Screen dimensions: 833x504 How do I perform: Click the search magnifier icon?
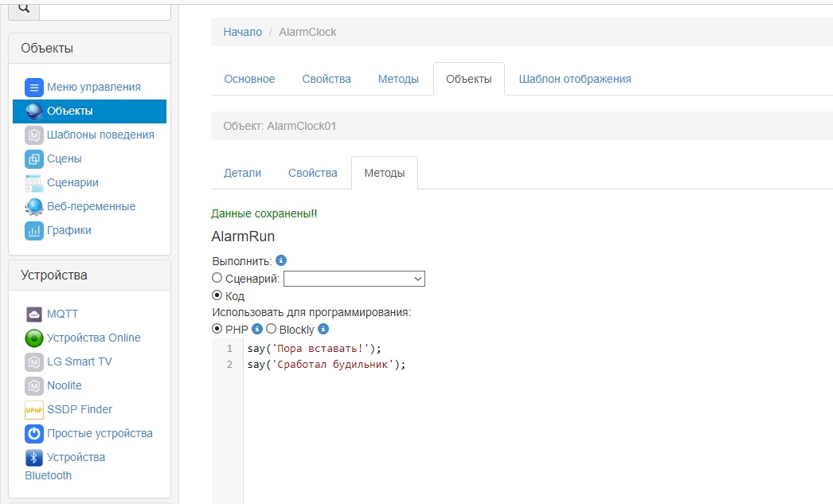click(x=25, y=8)
